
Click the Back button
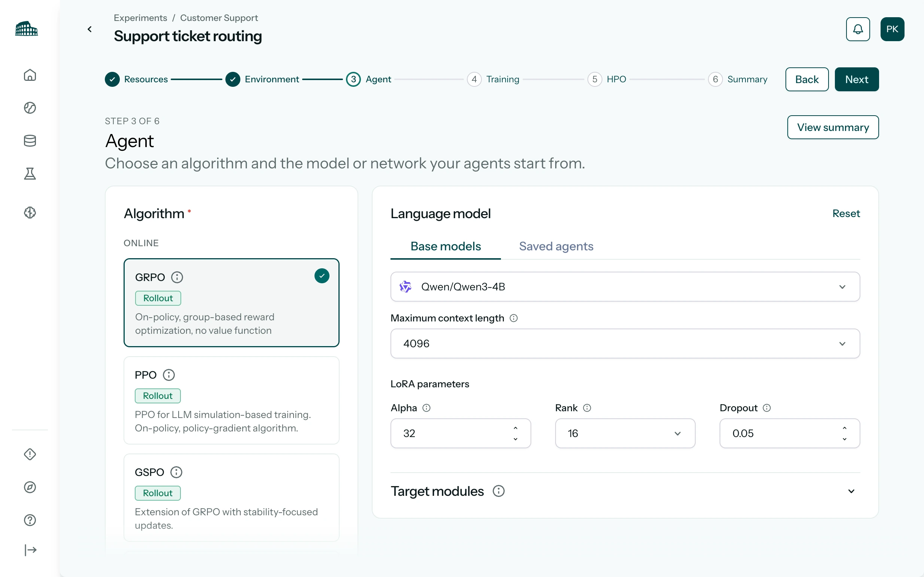pyautogui.click(x=807, y=79)
